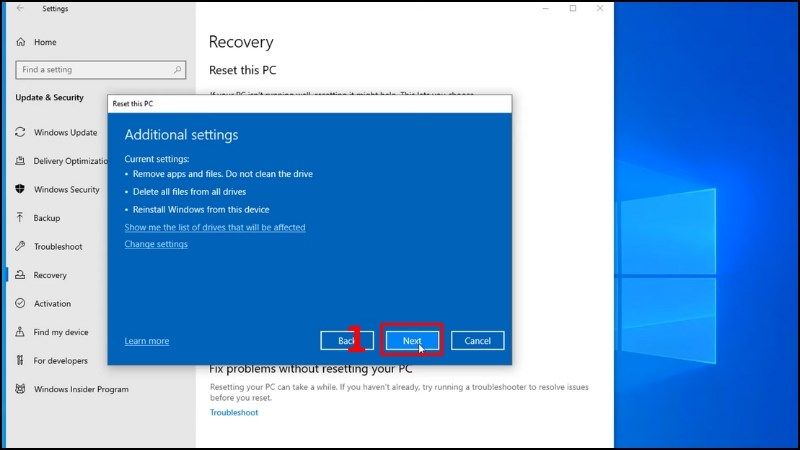Click the Recovery icon in sidebar
The image size is (800, 450).
coord(20,275)
